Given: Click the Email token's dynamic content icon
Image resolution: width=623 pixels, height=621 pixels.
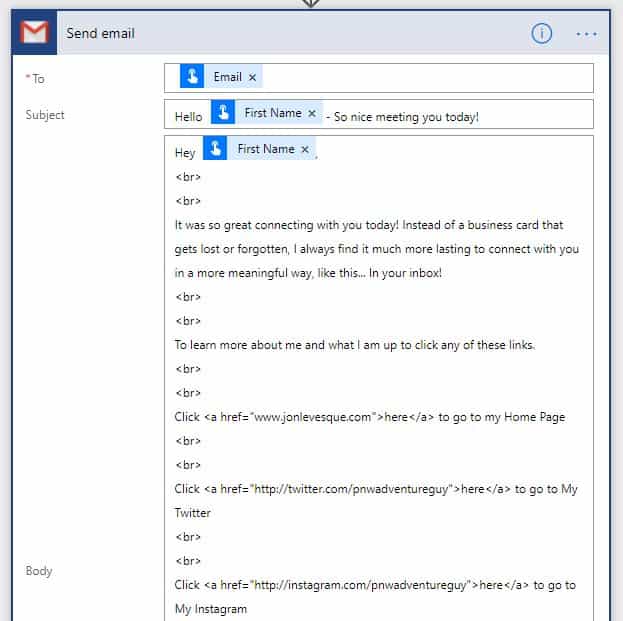Looking at the screenshot, I should 192,77.
